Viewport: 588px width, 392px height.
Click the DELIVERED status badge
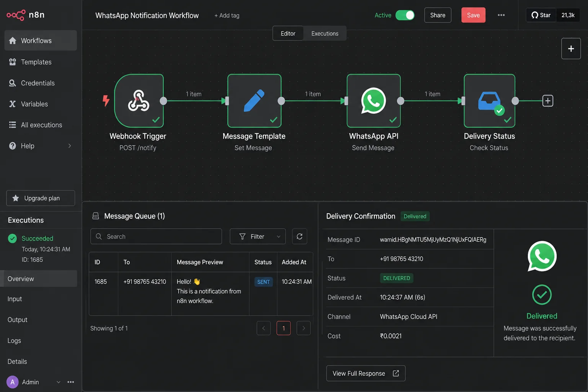(397, 278)
